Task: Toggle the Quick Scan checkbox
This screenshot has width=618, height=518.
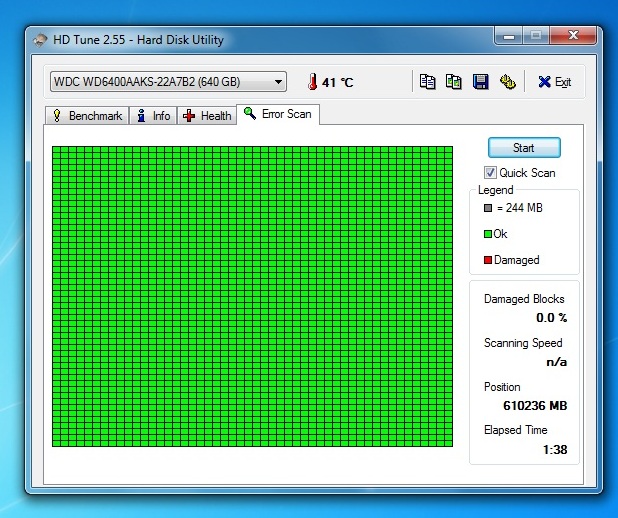Action: (x=490, y=173)
